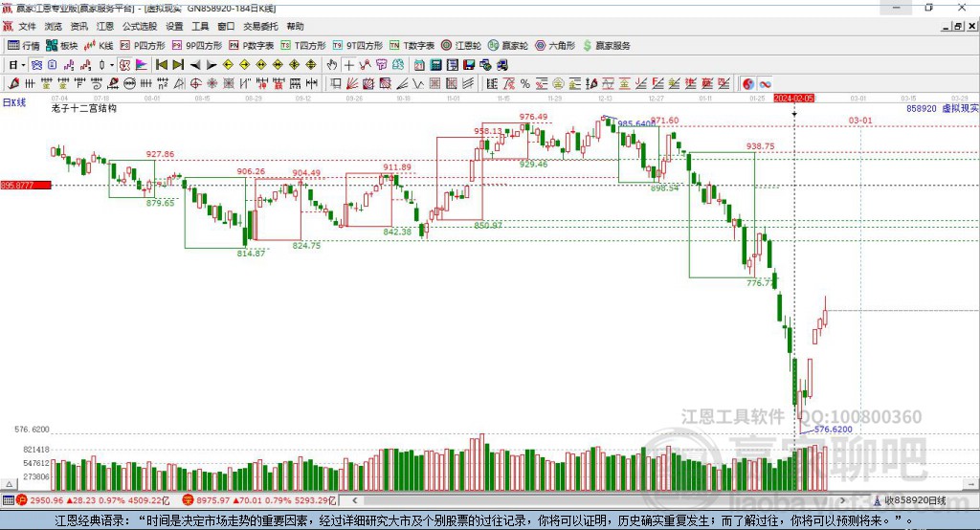Click the volume panel up-arrow button
This screenshot has width=980, height=530.
coord(9,484)
